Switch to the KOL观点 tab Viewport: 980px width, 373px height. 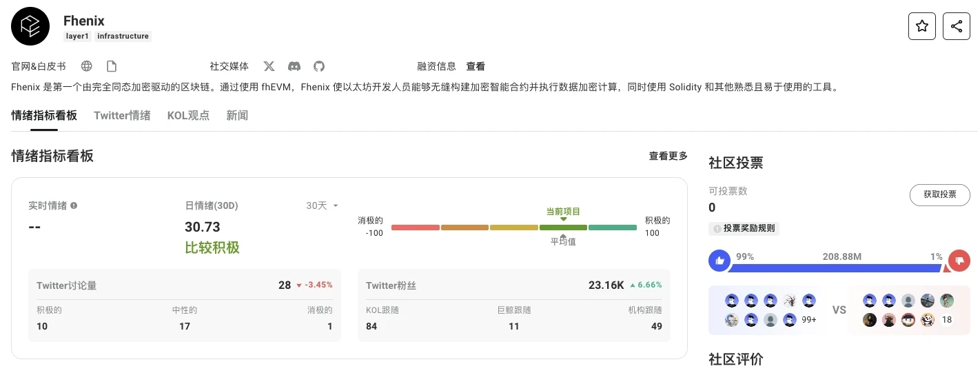point(188,115)
